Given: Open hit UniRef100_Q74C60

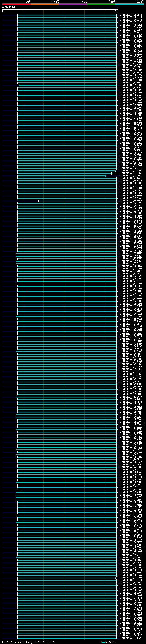Looking at the screenshot, I should (131, 233).
